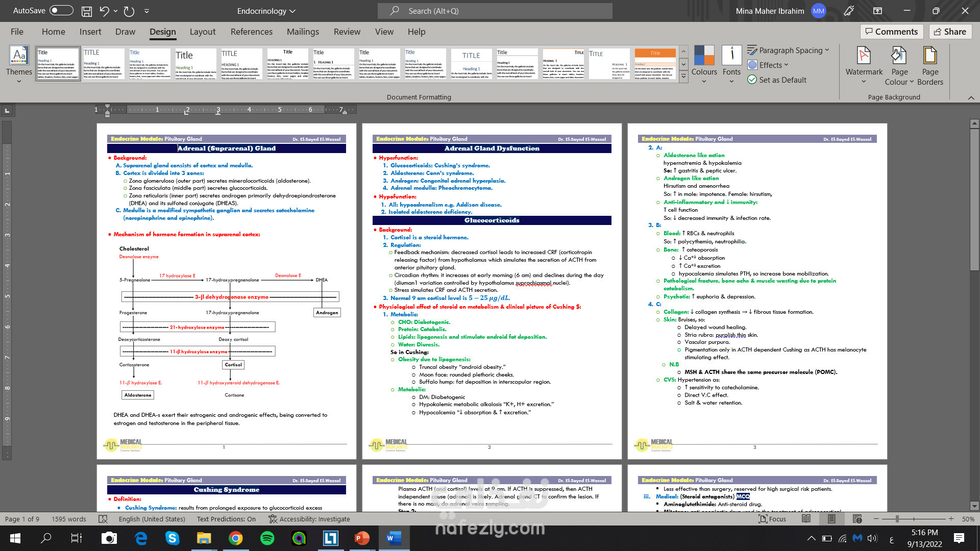Open the Comments pane
The height and width of the screenshot is (551, 980).
coord(892,32)
